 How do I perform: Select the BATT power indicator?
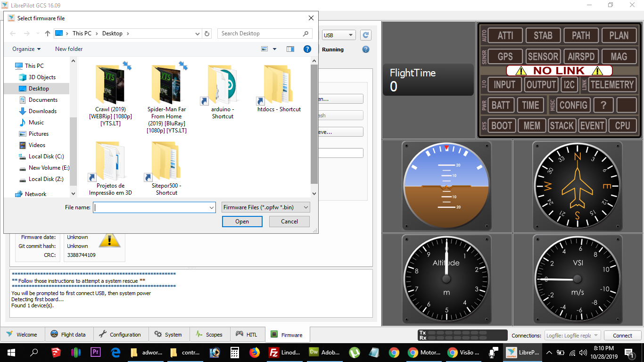pos(501,105)
